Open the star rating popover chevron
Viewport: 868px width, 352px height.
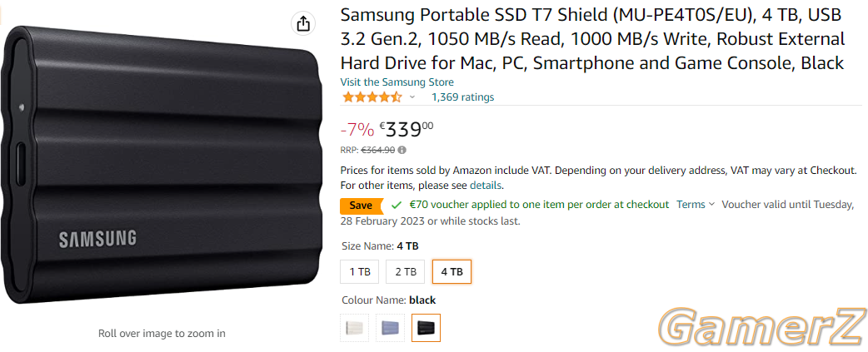click(412, 98)
